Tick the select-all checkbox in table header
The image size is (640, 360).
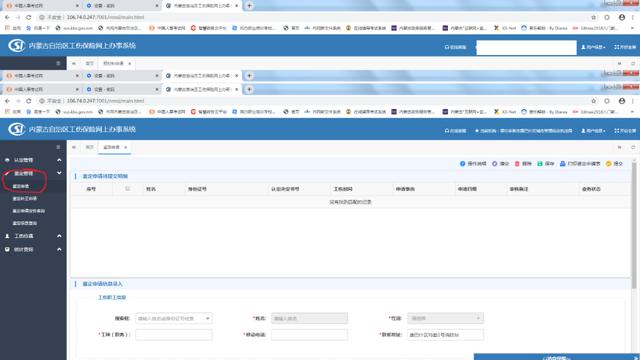coord(127,189)
